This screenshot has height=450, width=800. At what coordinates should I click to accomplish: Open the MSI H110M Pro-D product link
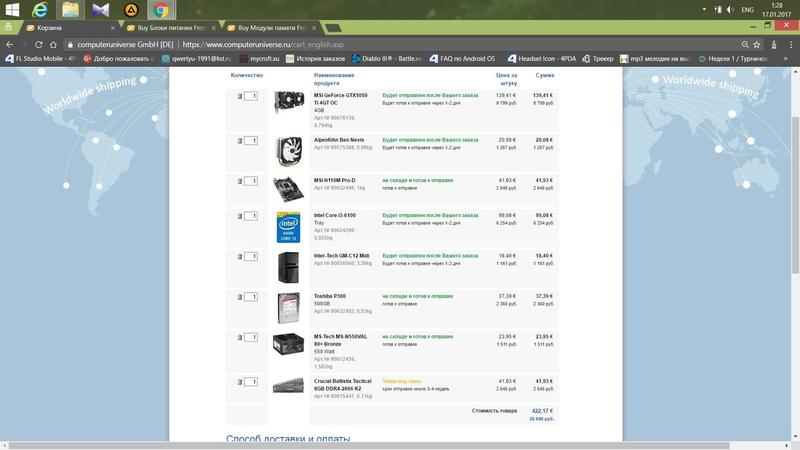coord(334,180)
